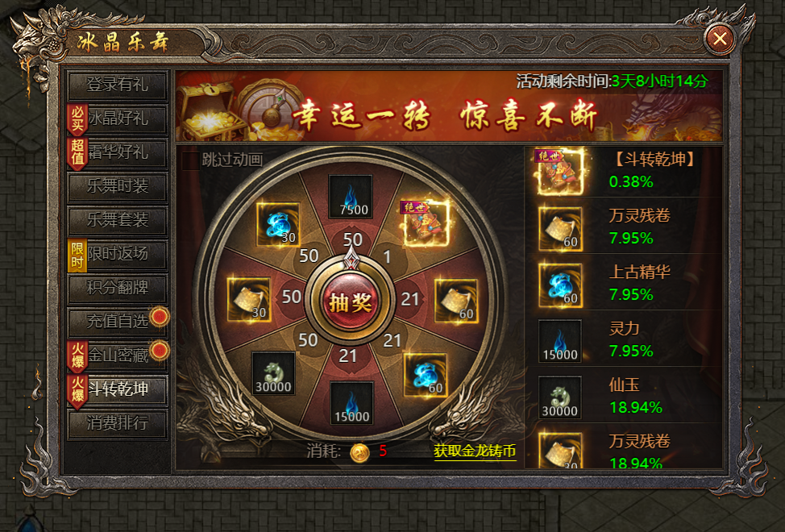785x532 pixels.
Task: Open the 冰晶好礼 tab
Action: 117,118
